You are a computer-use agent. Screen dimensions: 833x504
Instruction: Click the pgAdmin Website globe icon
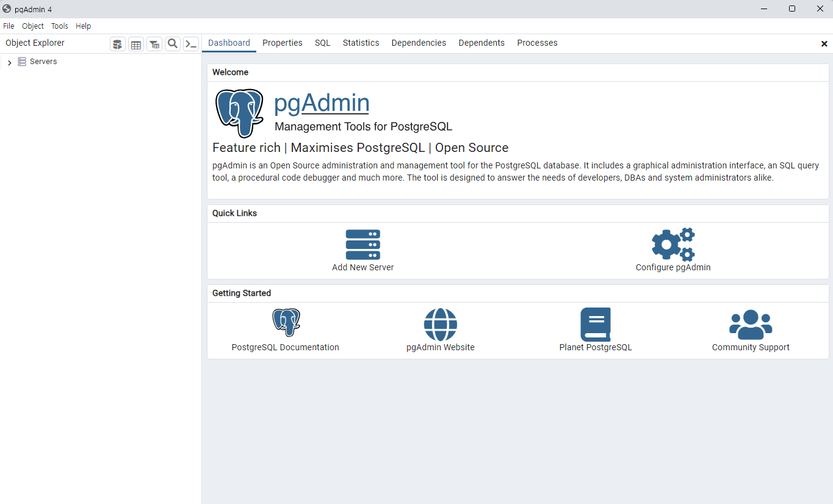[441, 325]
